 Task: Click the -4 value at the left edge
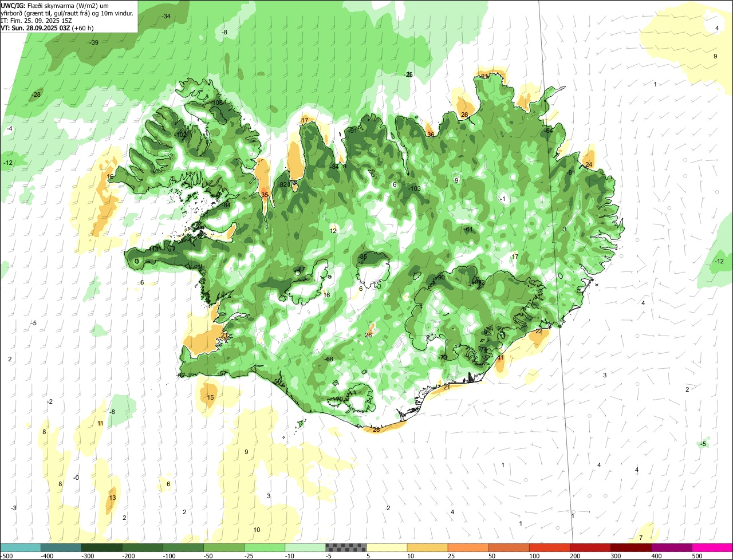click(10, 129)
